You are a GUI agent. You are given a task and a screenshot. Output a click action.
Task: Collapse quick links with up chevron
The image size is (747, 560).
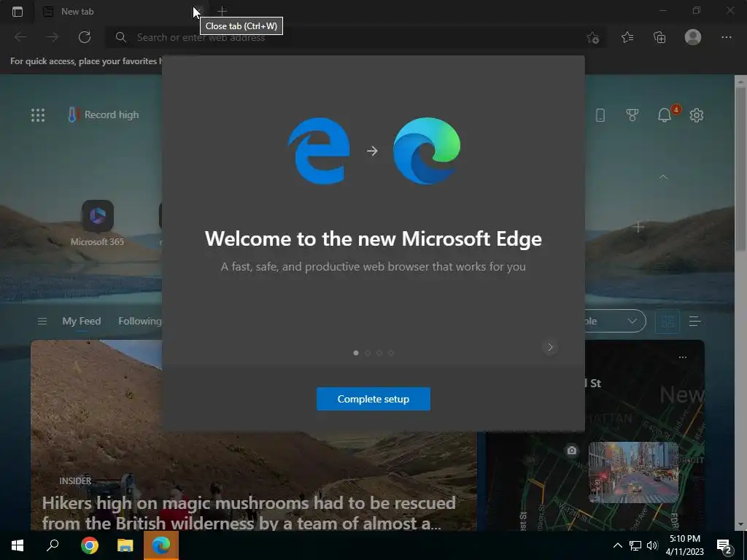tap(663, 176)
